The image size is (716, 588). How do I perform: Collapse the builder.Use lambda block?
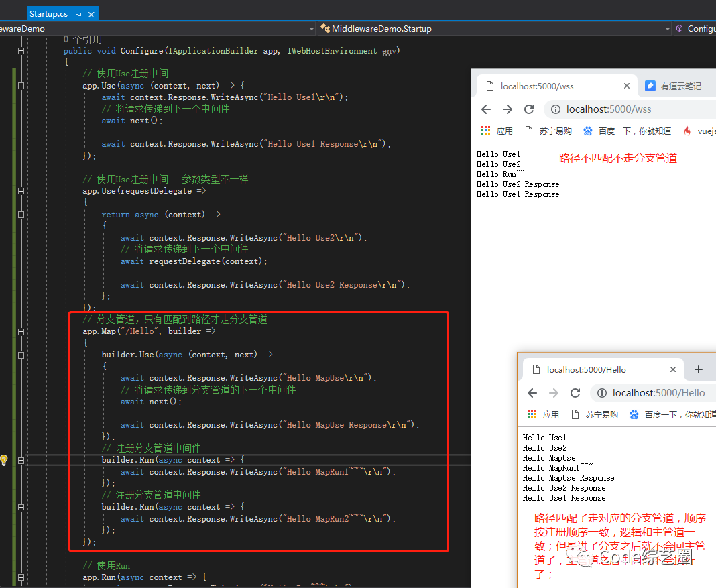[x=21, y=355]
